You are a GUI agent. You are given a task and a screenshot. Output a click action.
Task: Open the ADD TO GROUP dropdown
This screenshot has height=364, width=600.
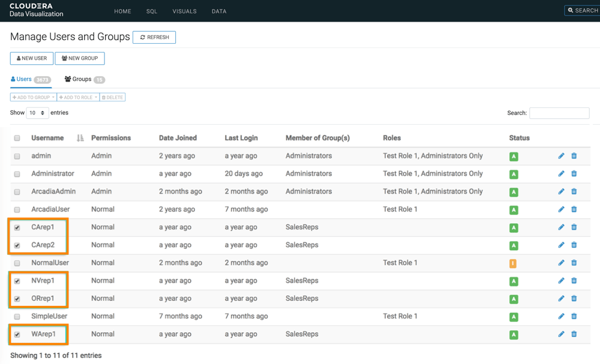coord(32,97)
